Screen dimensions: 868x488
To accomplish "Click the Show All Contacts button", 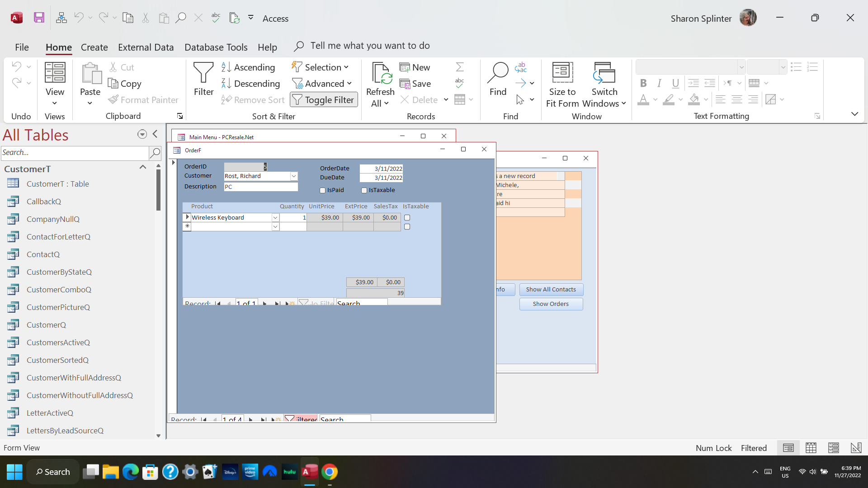I will pyautogui.click(x=551, y=289).
